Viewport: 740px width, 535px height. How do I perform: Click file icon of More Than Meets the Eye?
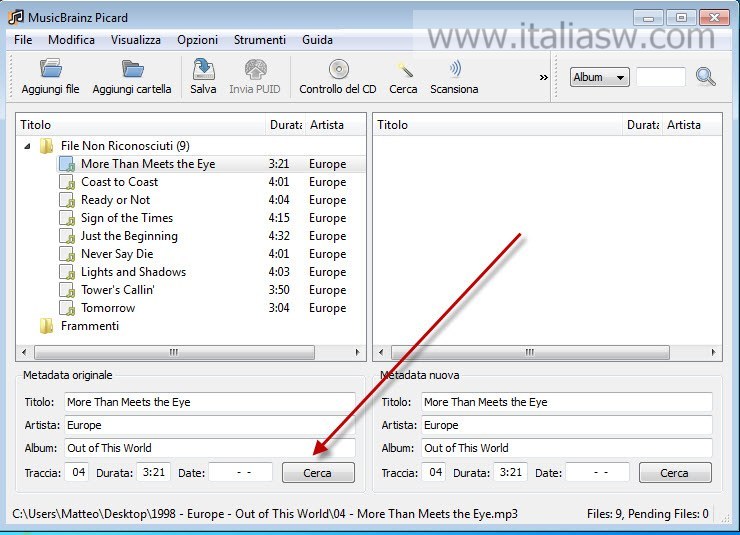coord(67,164)
